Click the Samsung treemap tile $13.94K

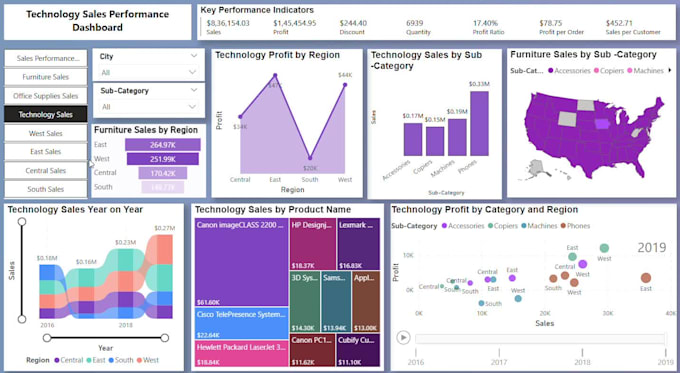(x=336, y=302)
